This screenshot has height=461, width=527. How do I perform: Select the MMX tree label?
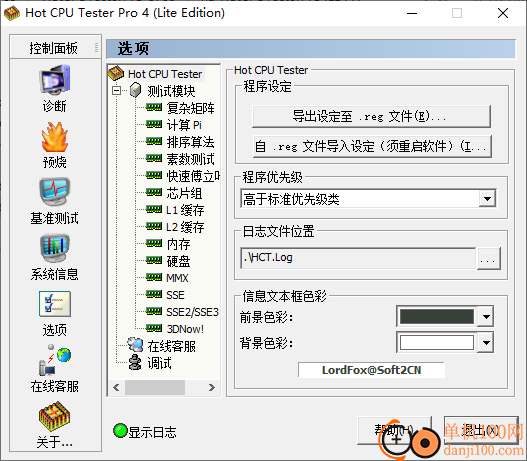pos(177,278)
